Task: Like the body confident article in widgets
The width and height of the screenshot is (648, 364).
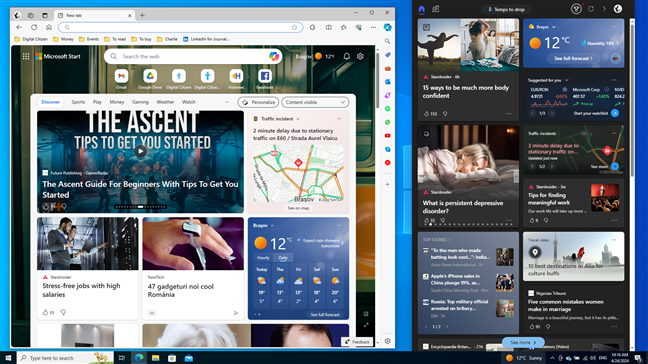Action: point(426,114)
